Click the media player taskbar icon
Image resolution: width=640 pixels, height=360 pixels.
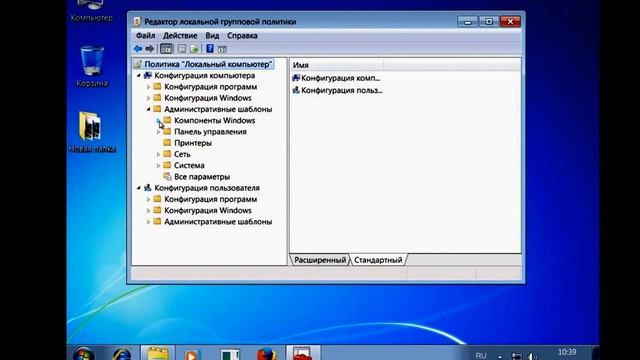click(x=192, y=354)
